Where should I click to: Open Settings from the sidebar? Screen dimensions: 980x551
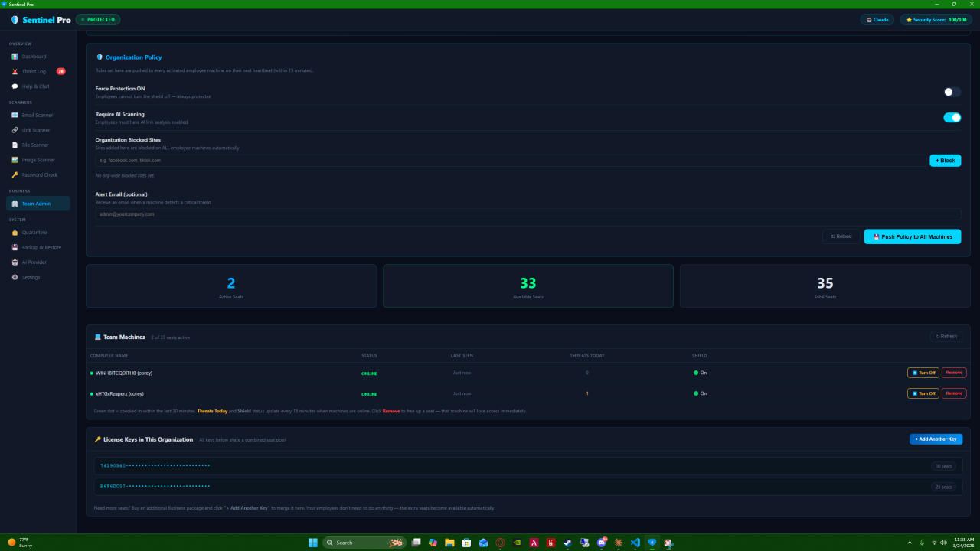click(x=38, y=277)
